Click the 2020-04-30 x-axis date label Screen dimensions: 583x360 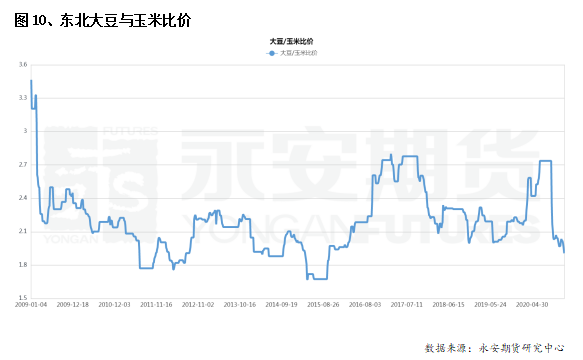tap(532, 304)
